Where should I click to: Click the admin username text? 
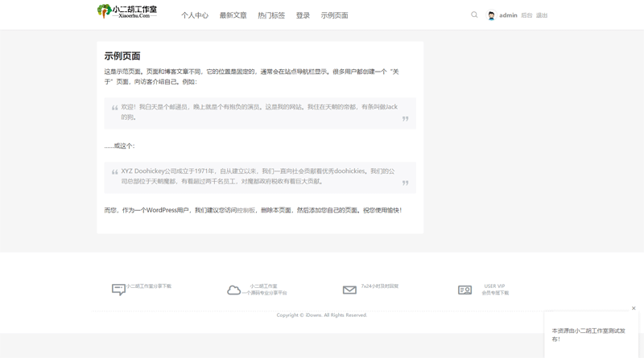(x=508, y=15)
